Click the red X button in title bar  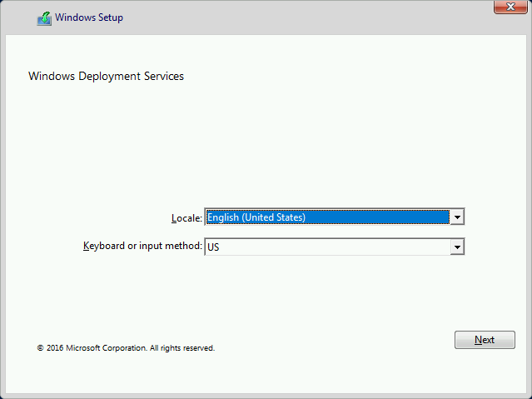[x=510, y=7]
